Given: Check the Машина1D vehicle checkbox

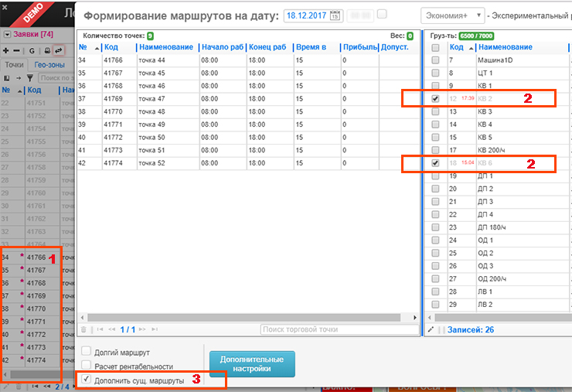Looking at the screenshot, I should tap(435, 60).
